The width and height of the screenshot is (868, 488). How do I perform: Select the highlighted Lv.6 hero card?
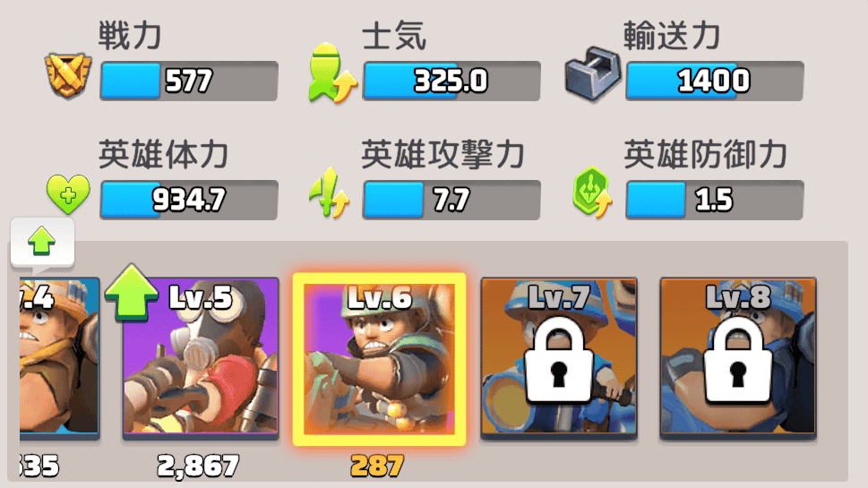tap(379, 359)
